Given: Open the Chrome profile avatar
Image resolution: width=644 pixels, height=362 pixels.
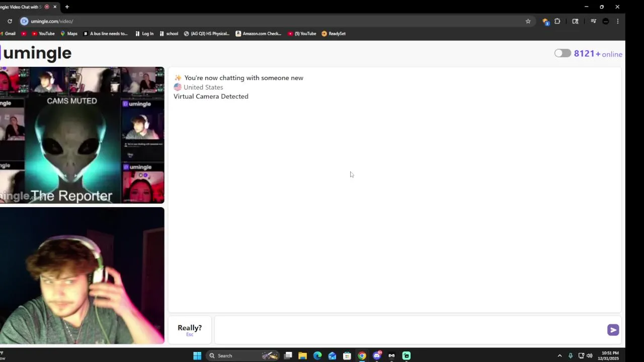Looking at the screenshot, I should click(606, 21).
